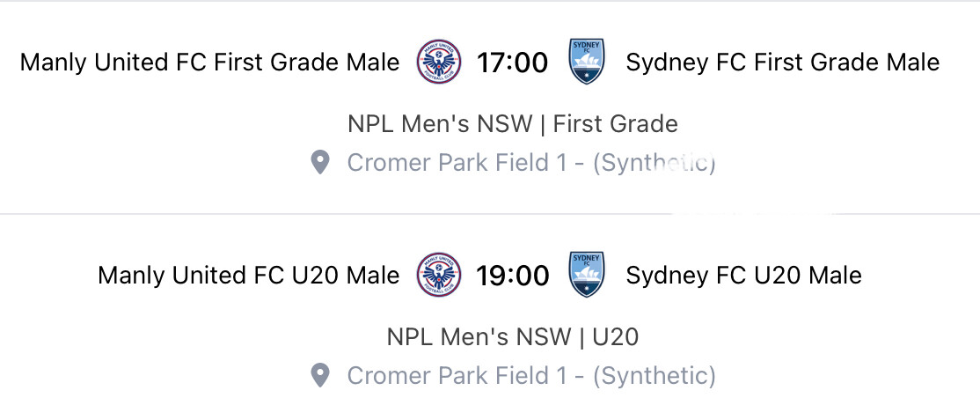
Task: Open Manly United FC First Grade Male team
Action: click(210, 63)
